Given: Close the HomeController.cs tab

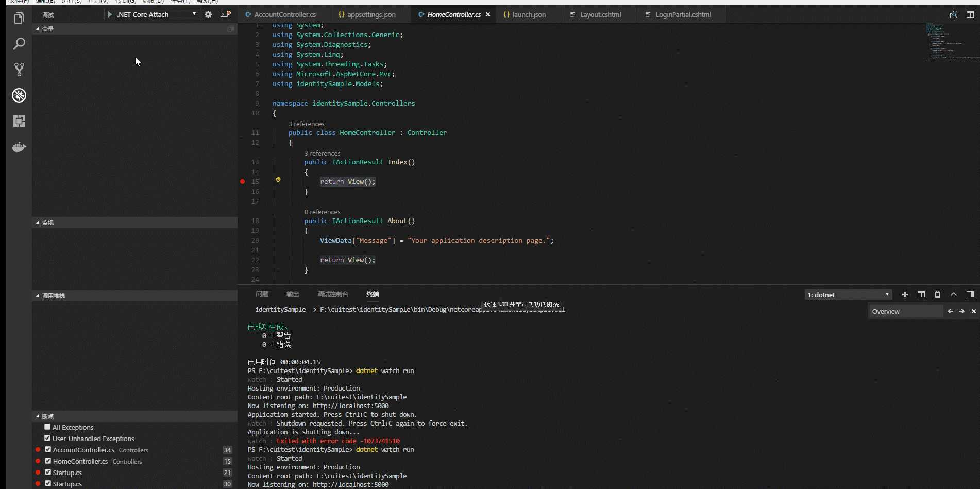Looking at the screenshot, I should (488, 14).
